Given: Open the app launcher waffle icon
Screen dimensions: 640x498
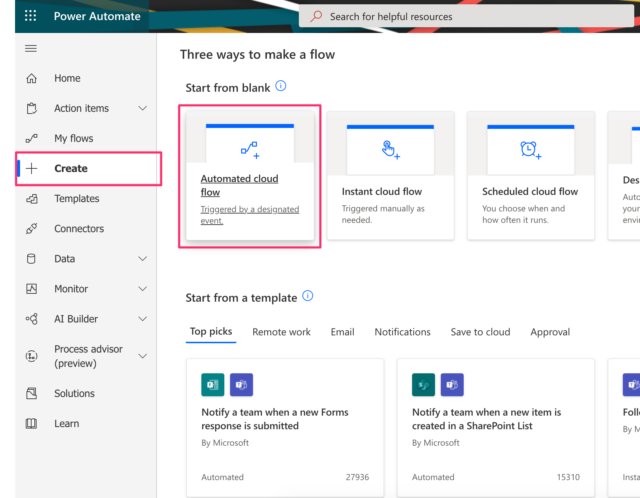Looking at the screenshot, I should click(31, 16).
